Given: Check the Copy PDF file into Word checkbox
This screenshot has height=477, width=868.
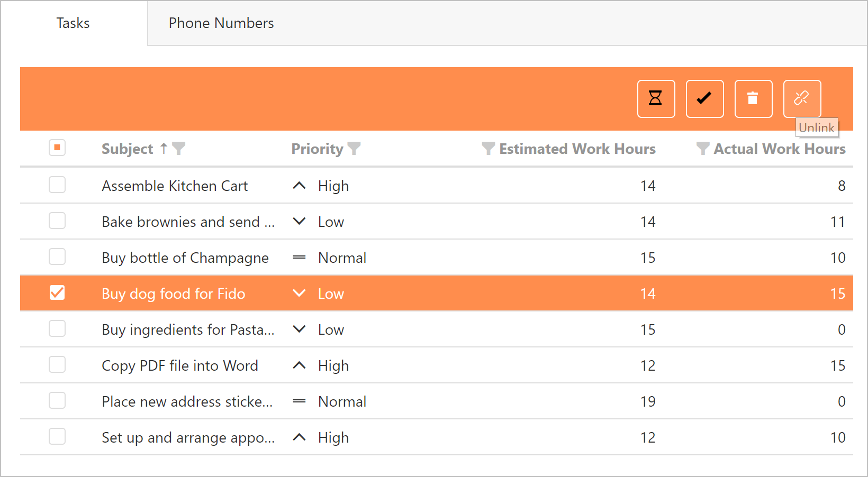Looking at the screenshot, I should [57, 364].
